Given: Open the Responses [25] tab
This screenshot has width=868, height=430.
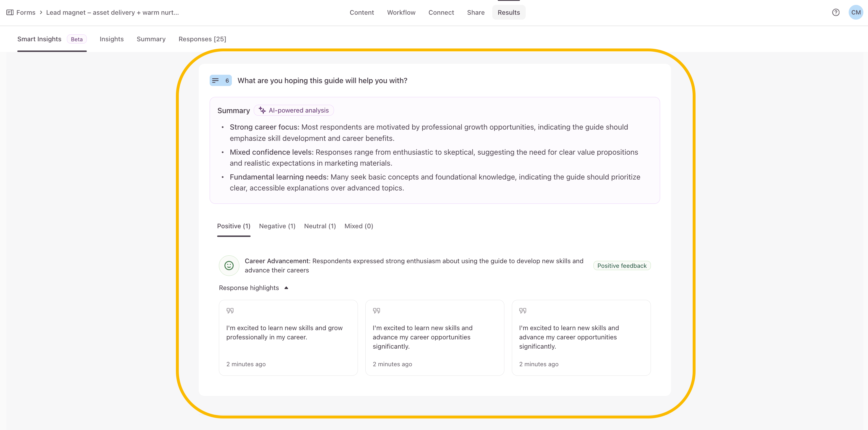Looking at the screenshot, I should (x=202, y=39).
